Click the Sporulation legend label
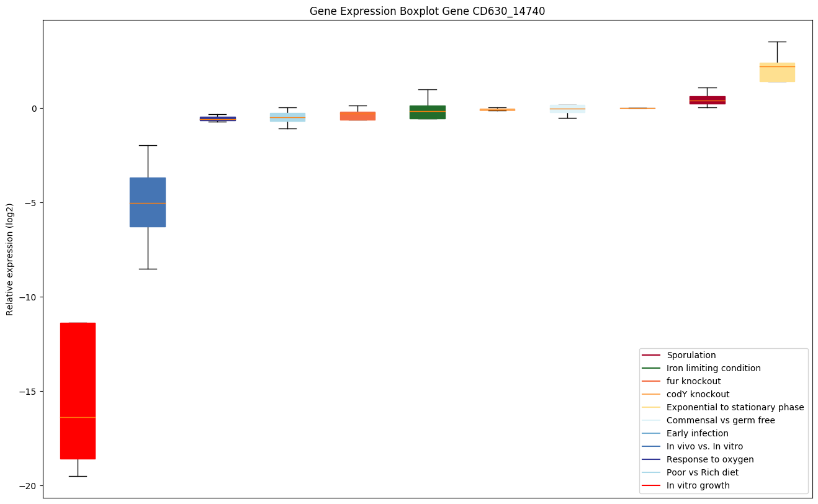 click(691, 355)
